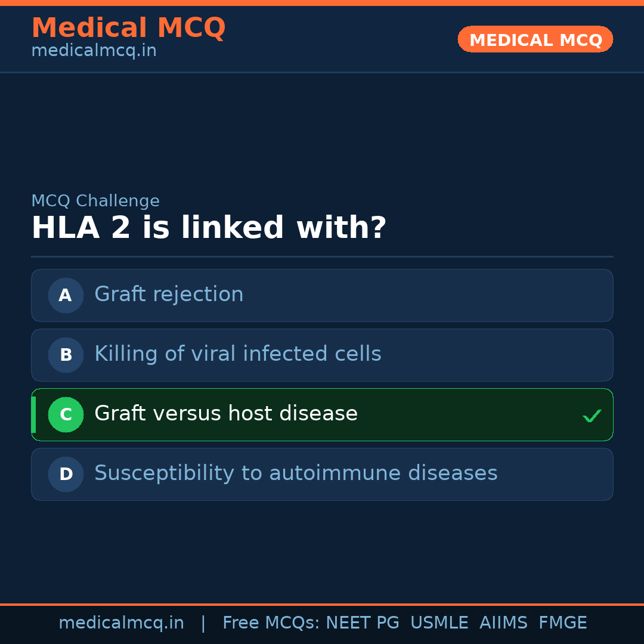The width and height of the screenshot is (644, 644).
Task: Click "Free MCQs:" text in footer
Action: (x=271, y=623)
